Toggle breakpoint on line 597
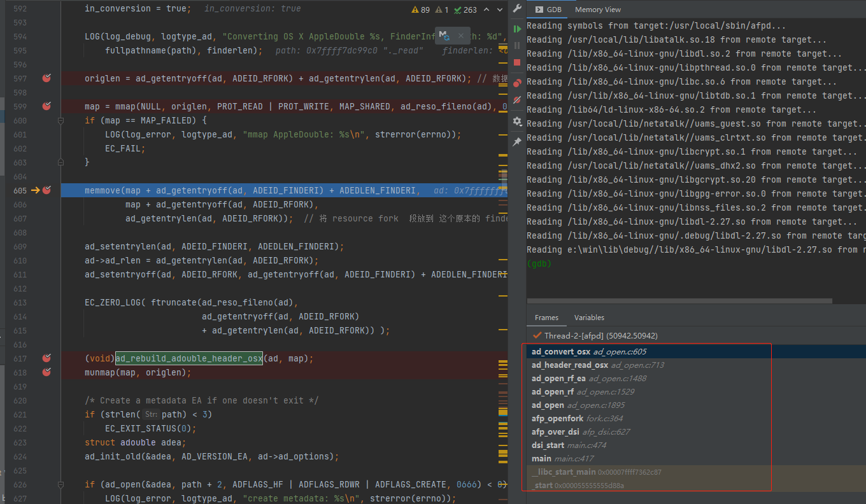The height and width of the screenshot is (504, 866). [46, 78]
